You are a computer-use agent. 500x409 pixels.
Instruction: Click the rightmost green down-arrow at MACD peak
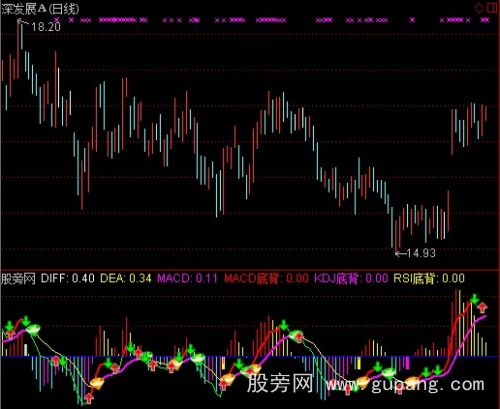click(474, 299)
